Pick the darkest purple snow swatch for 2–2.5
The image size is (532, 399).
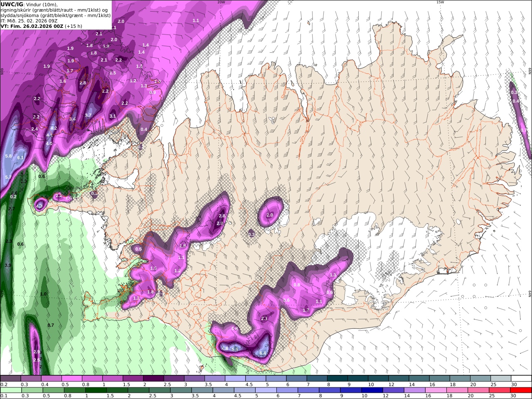click(153, 379)
